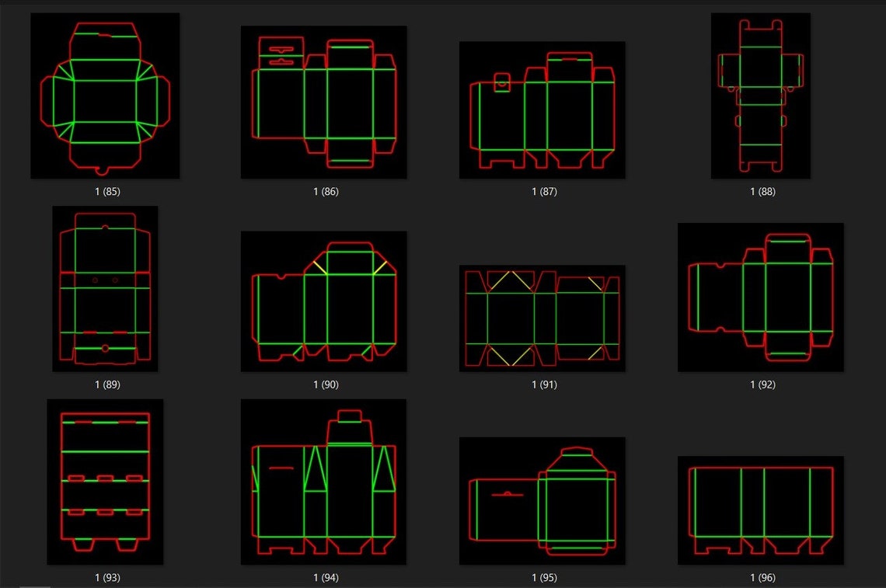The height and width of the screenshot is (588, 886).
Task: Click the file name label 1 (87)
Action: 544,192
